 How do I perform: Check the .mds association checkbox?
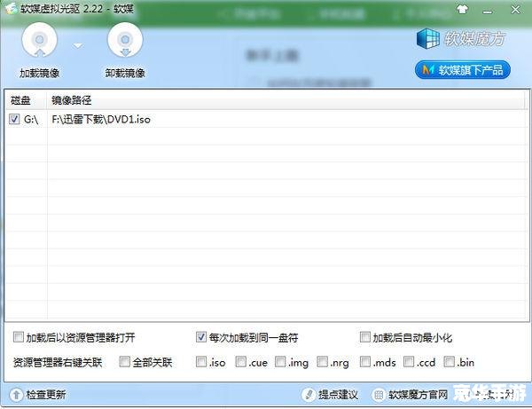coord(365,362)
